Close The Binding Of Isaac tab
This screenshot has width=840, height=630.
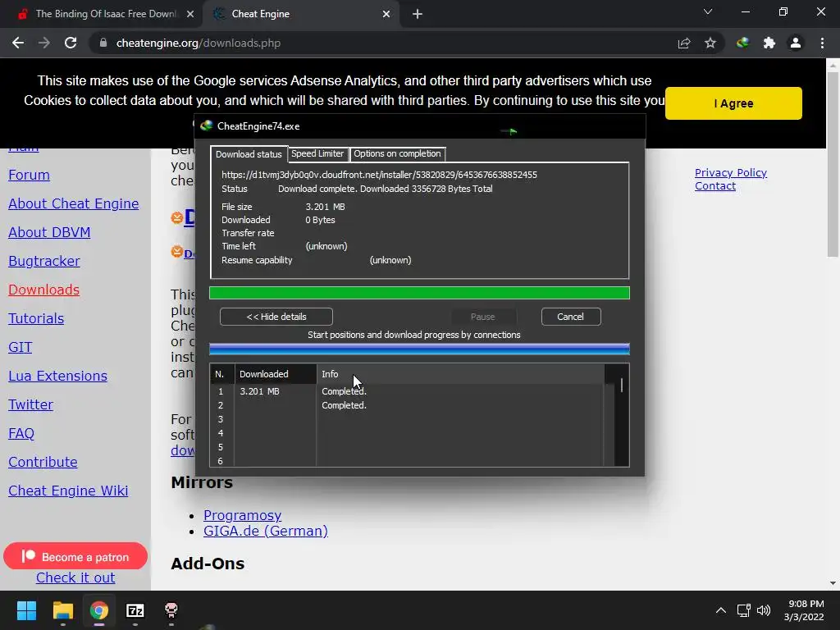pos(190,14)
